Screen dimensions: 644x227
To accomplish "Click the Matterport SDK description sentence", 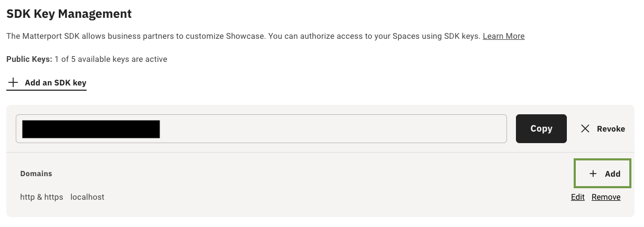I will (242, 36).
